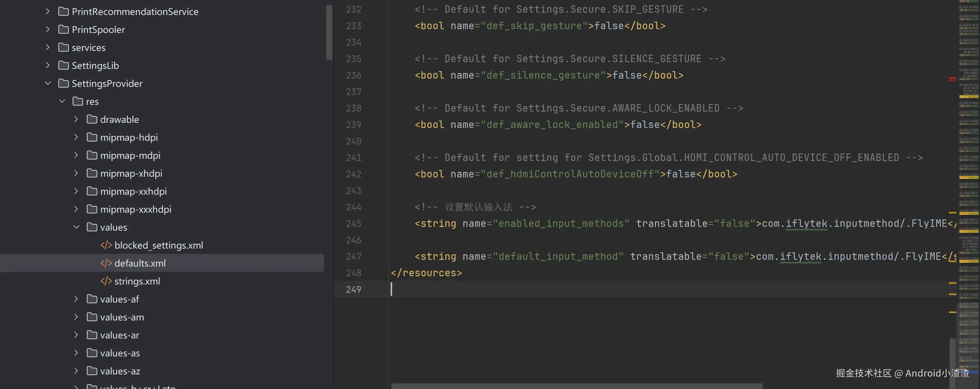Viewport: 980px width, 389px height.
Task: Expand the values-am folder
Action: pyautogui.click(x=76, y=317)
